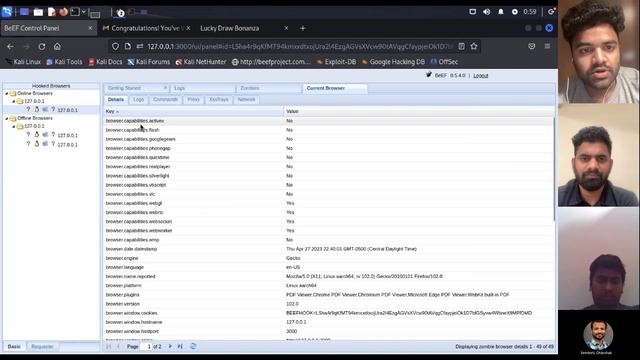Expand the terminal launcher dropdown arrow
The image size is (640, 360).
[84, 12]
